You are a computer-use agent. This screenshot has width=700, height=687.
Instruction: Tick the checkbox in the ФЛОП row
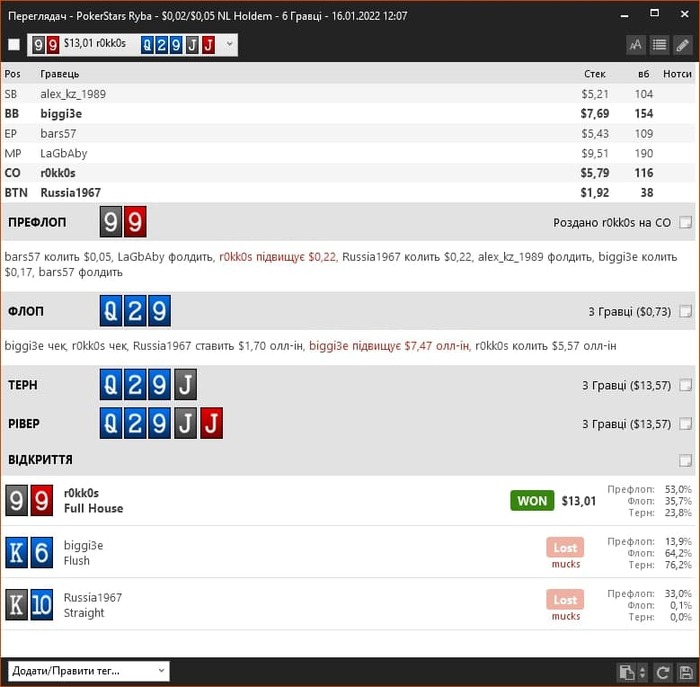(x=685, y=311)
